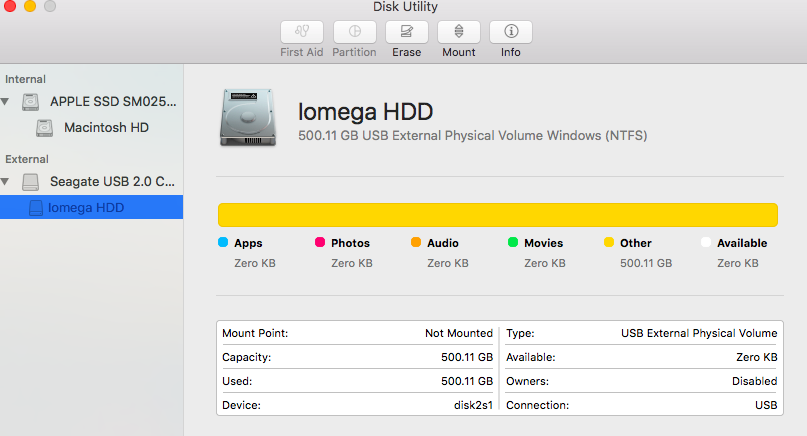Select the Seagate USB external drive icon

point(30,182)
